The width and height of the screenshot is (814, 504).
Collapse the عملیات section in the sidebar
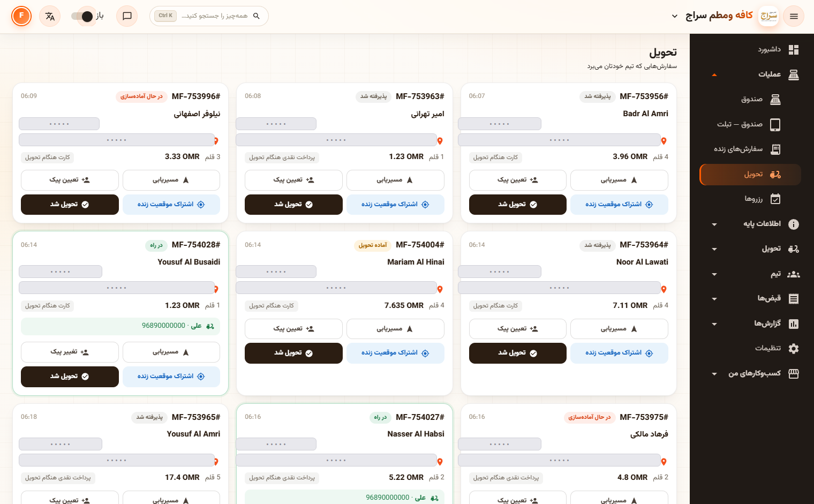point(750,74)
